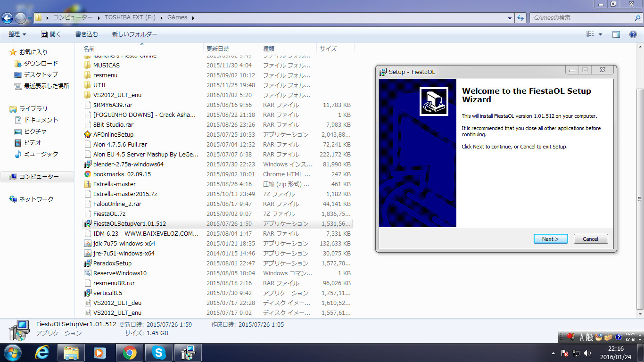The width and height of the screenshot is (644, 362).
Task: Click the volume icon in system tray
Action: tap(587, 353)
